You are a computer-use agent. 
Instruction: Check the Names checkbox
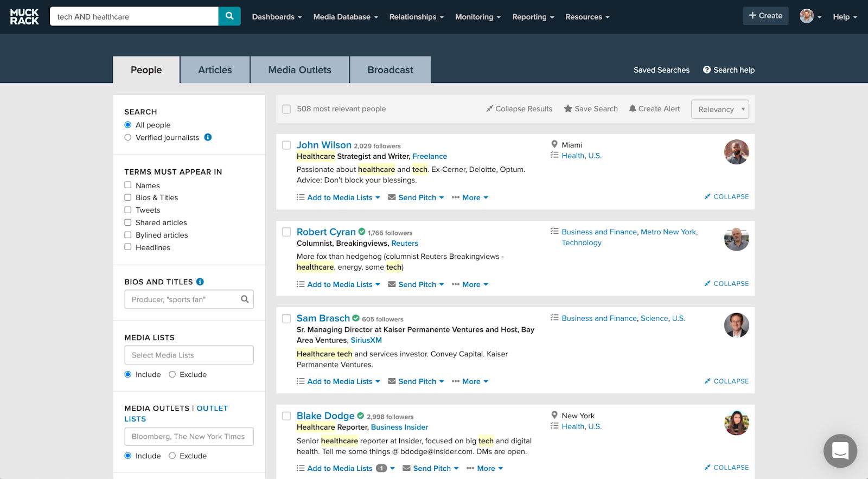(128, 185)
